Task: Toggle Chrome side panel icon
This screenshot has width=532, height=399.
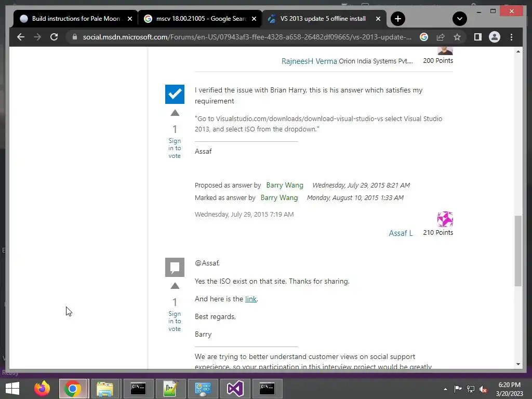Action: point(478,37)
